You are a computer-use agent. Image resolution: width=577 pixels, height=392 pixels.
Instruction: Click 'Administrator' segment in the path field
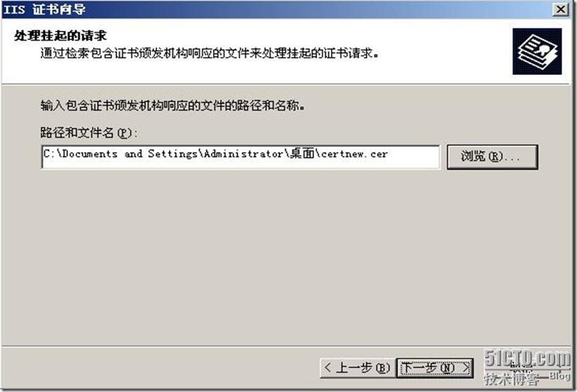click(x=243, y=154)
